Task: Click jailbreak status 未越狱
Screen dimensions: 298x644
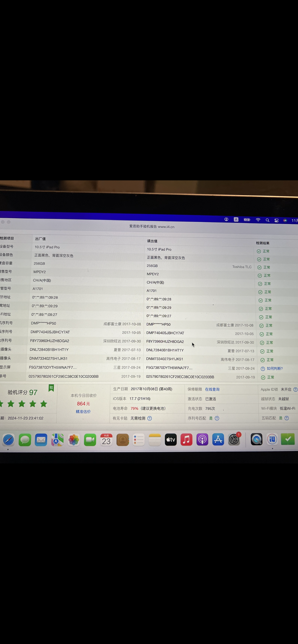Action: point(283,399)
